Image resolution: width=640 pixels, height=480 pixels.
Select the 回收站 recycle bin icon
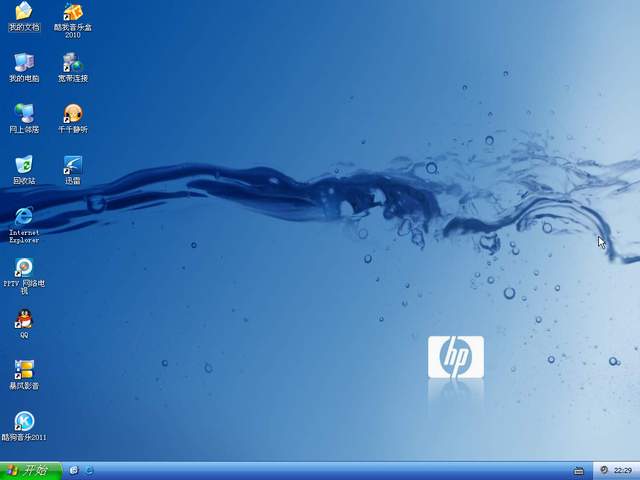(x=23, y=165)
